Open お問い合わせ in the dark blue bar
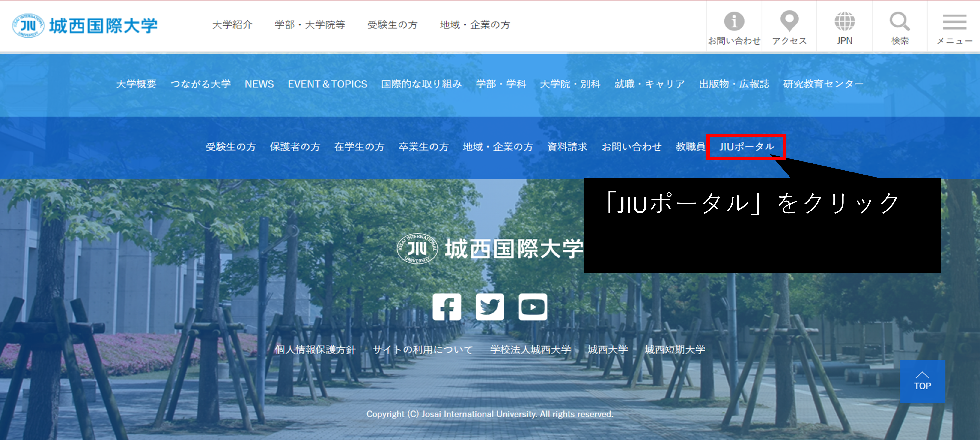This screenshot has width=980, height=440. (x=631, y=147)
